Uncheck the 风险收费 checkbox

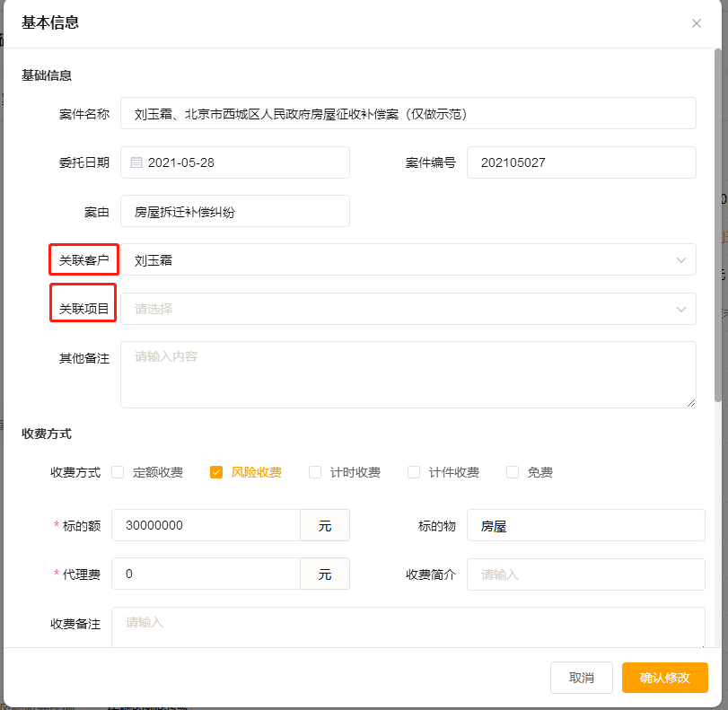[x=216, y=472]
